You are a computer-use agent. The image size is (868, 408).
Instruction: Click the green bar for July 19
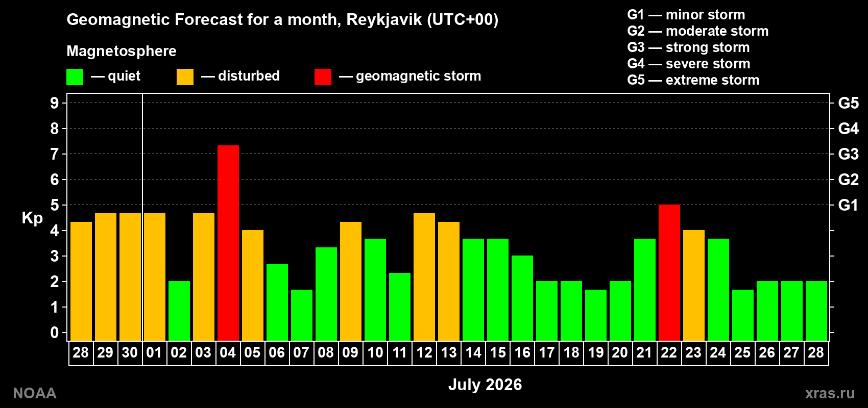pyautogui.click(x=596, y=315)
